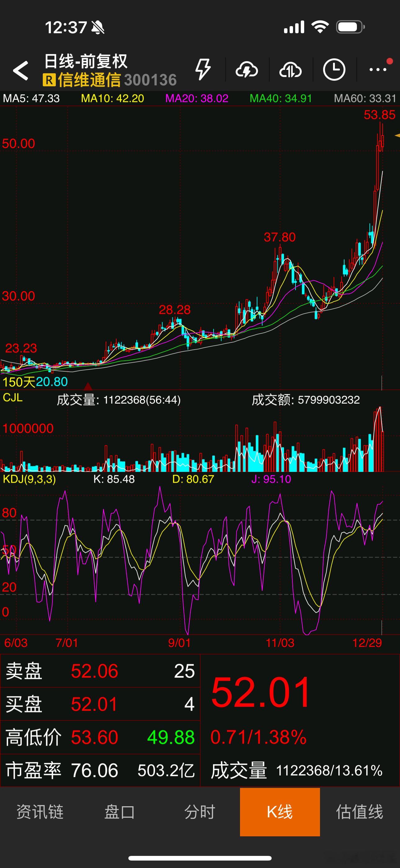
Task: Tap the market cap 503.2亿
Action: pos(166,770)
